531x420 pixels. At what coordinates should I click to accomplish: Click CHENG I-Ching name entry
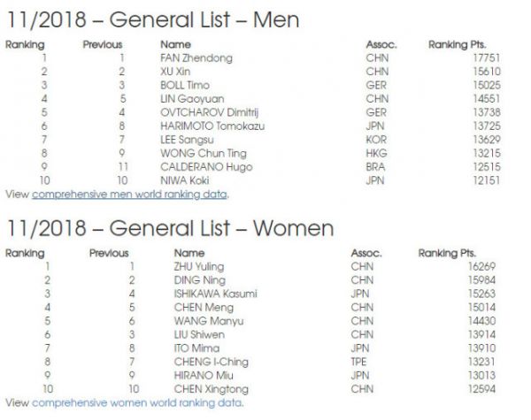[x=212, y=362]
